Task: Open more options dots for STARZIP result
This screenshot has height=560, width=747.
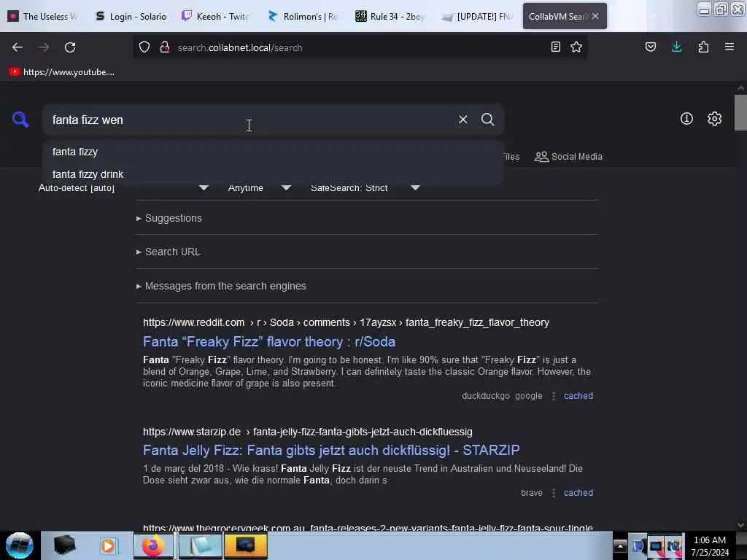Action: coord(553,493)
